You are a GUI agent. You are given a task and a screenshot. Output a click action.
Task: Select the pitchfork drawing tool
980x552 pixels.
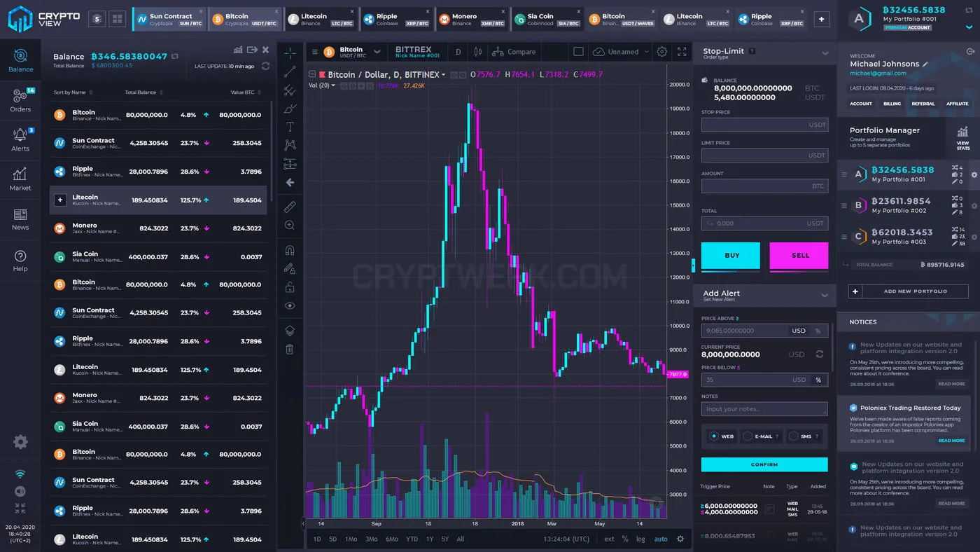click(290, 90)
